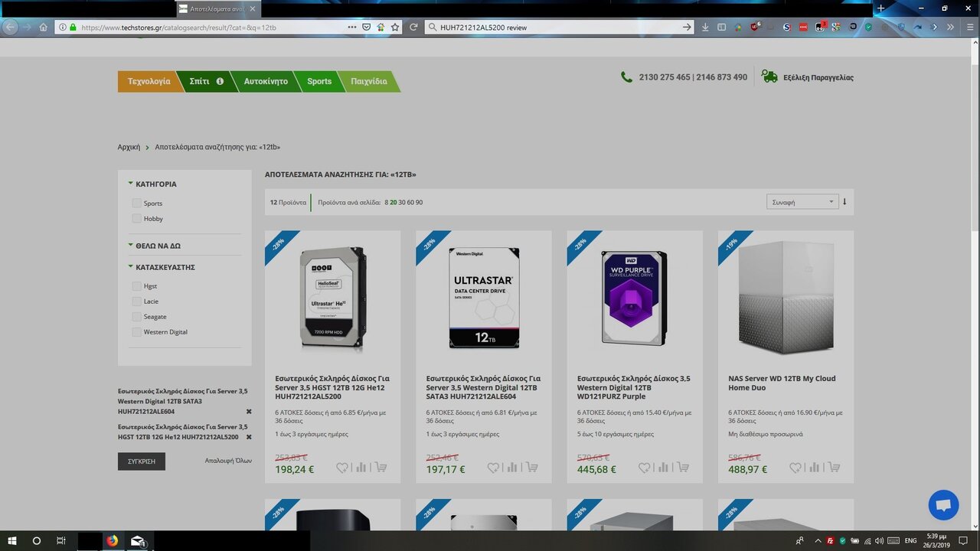Click the Firefox URL address bar
Image resolution: width=980 pixels, height=551 pixels.
(x=211, y=27)
